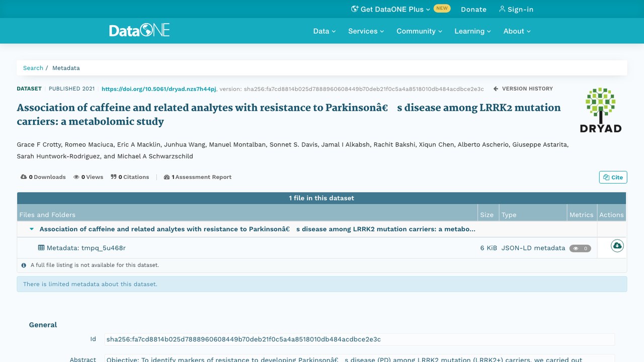Click the Dryad tree logo
The height and width of the screenshot is (362, 644).
600,110
